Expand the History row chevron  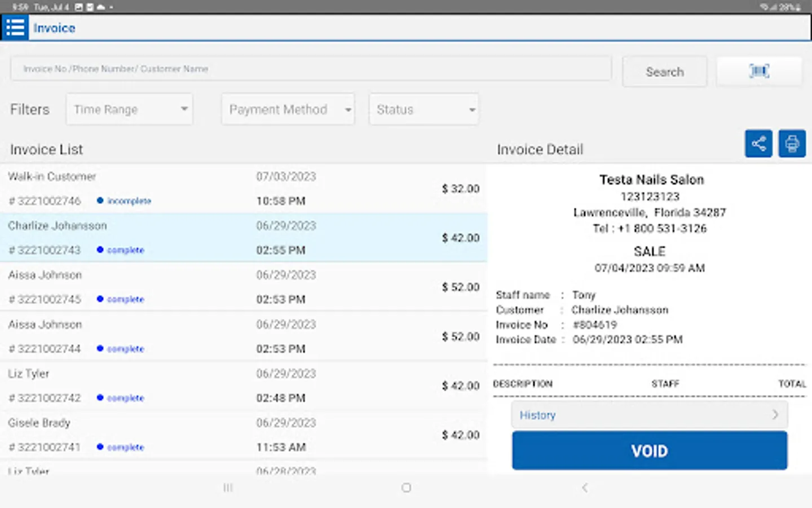coord(775,415)
